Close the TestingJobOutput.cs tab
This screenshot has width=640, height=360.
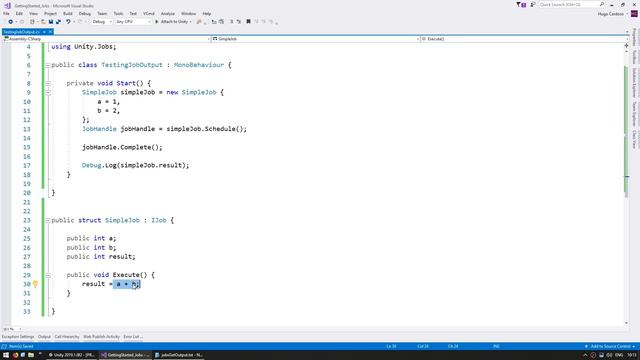pos(50,32)
